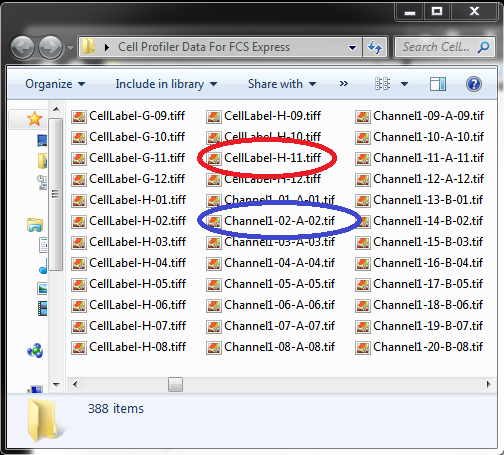Refresh the folder view
504x455 pixels.
(x=375, y=47)
